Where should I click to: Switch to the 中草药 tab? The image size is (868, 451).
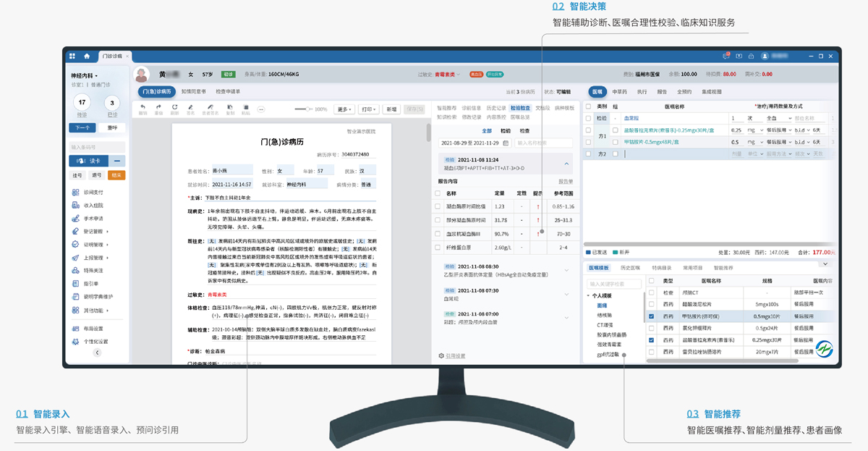619,92
